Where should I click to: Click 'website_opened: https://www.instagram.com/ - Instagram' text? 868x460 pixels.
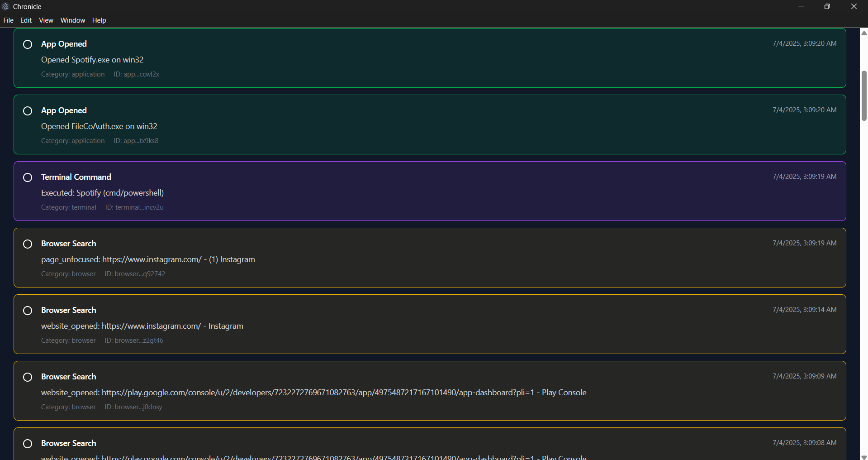point(142,326)
